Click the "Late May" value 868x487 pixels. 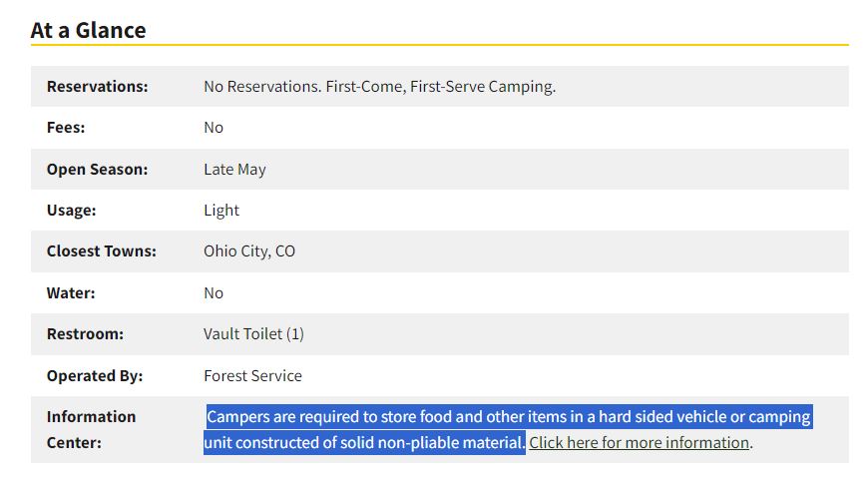click(234, 170)
